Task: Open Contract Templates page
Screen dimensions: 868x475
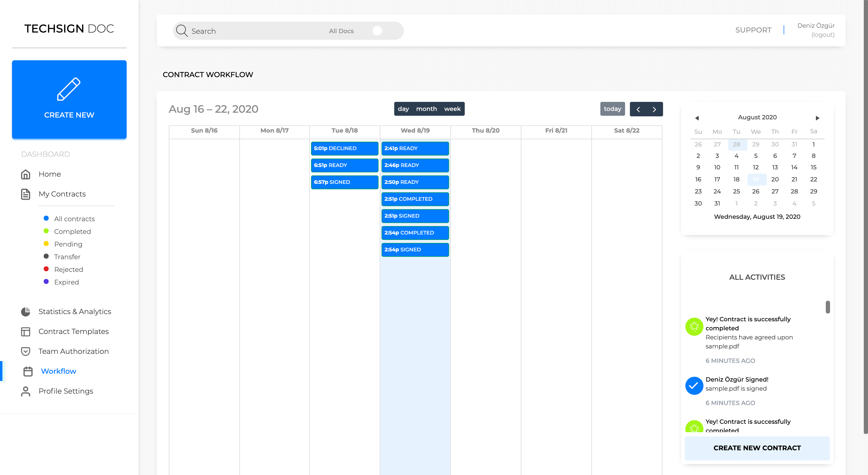Action: 74,332
